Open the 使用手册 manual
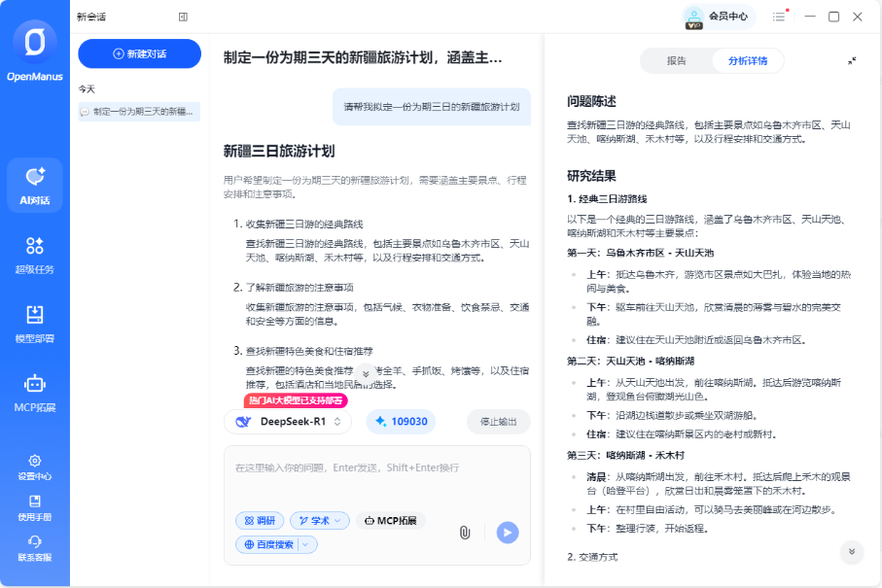The image size is (882, 588). coord(35,508)
